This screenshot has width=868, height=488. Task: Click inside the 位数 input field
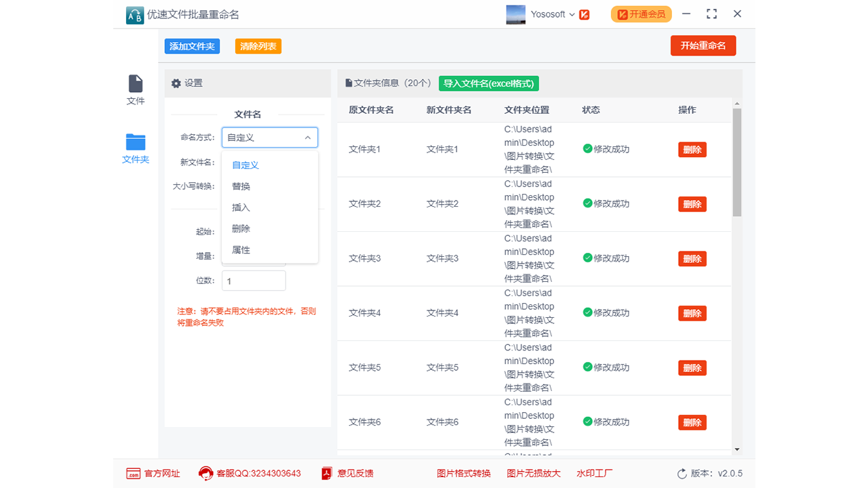coord(254,280)
